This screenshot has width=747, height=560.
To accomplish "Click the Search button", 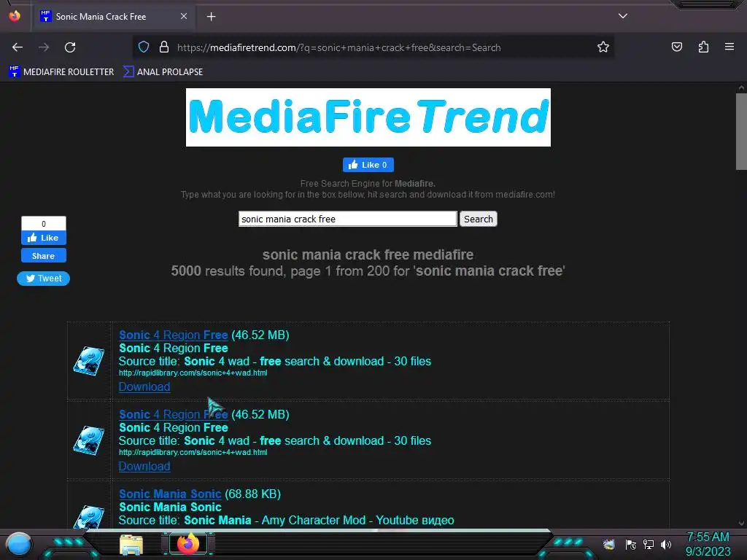I will (x=479, y=219).
